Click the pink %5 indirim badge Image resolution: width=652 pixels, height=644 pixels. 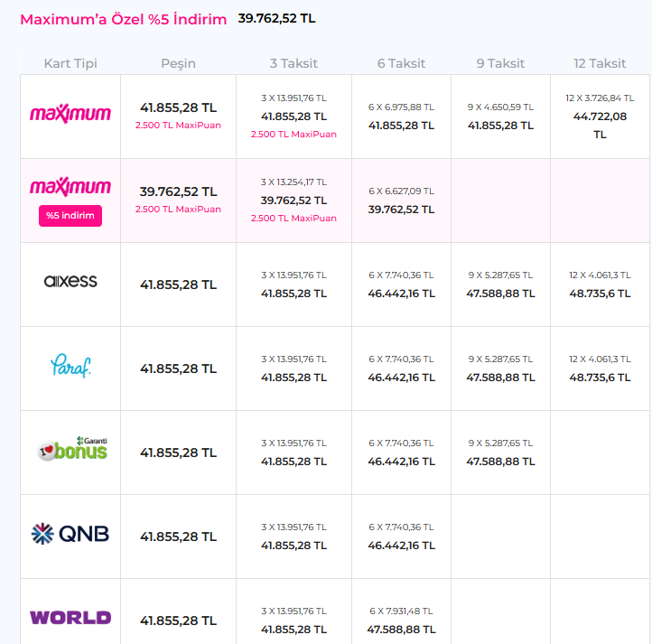coord(70,216)
